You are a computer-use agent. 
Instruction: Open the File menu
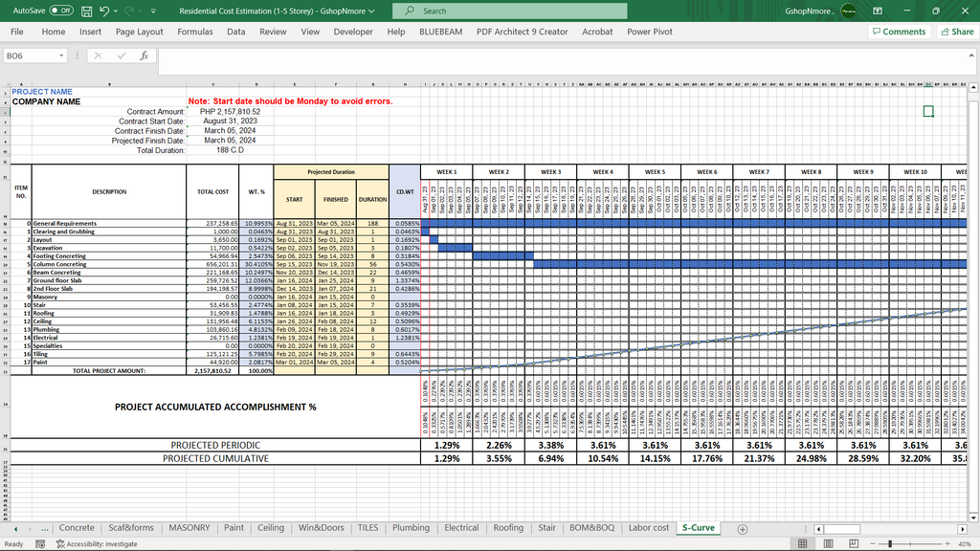pos(17,32)
